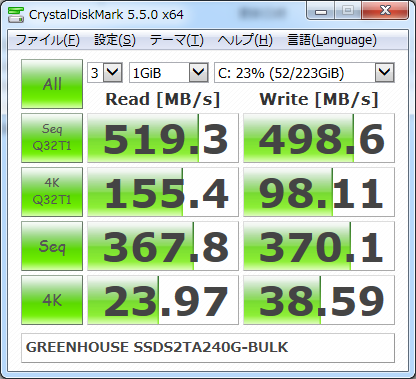The height and width of the screenshot is (379, 416).
Task: Click the Write [MB/s] column header
Action: (x=319, y=99)
